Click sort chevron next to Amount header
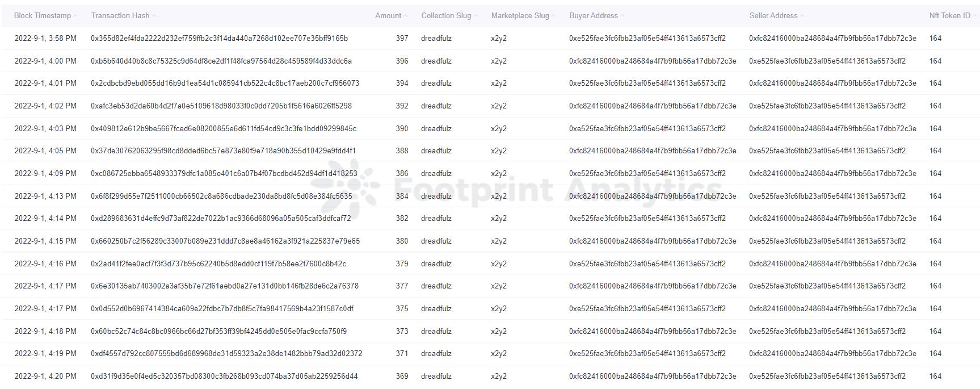980x389 pixels. [x=406, y=16]
